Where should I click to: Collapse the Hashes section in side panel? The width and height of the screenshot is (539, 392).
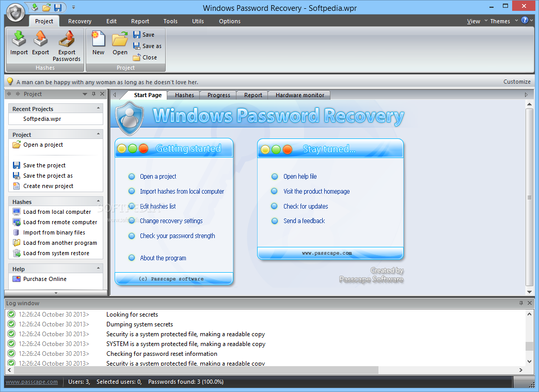click(x=98, y=201)
